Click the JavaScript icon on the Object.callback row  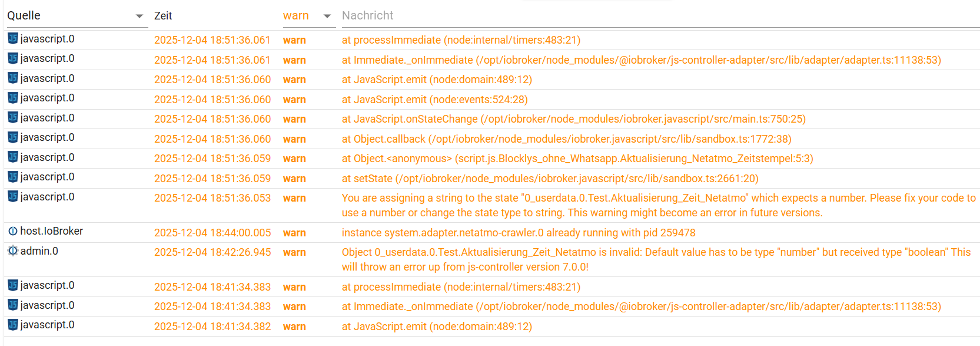click(x=13, y=137)
